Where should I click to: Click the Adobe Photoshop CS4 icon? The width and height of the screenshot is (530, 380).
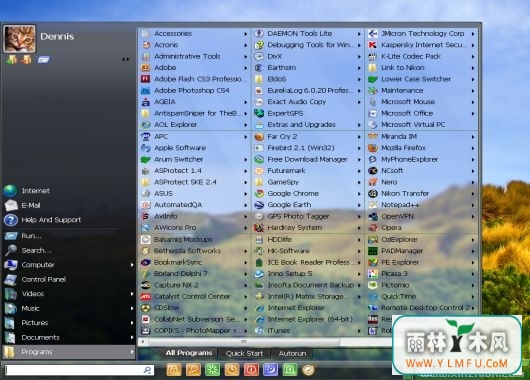[x=145, y=90]
